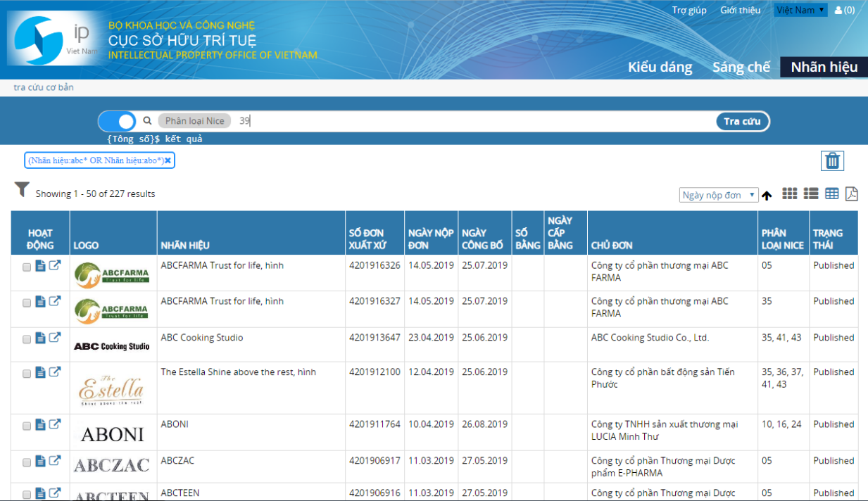Screen dimensions: 868x501
Task: Open the filter funnel icon
Action: [x=22, y=189]
